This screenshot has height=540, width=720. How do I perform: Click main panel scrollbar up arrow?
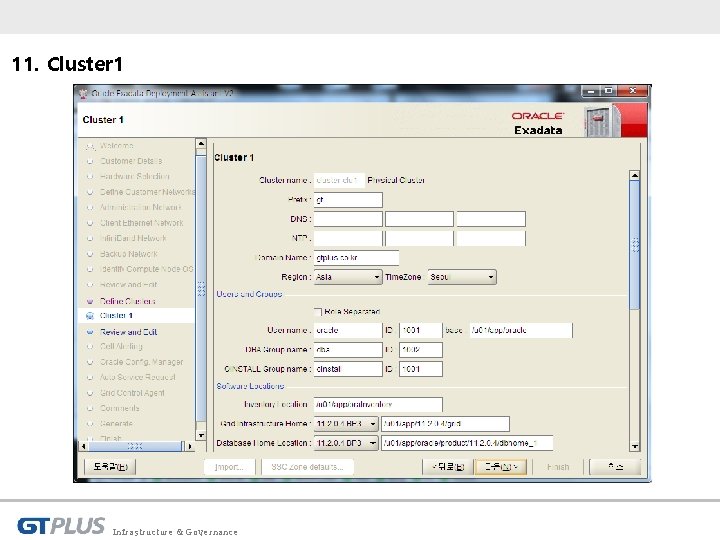(635, 175)
